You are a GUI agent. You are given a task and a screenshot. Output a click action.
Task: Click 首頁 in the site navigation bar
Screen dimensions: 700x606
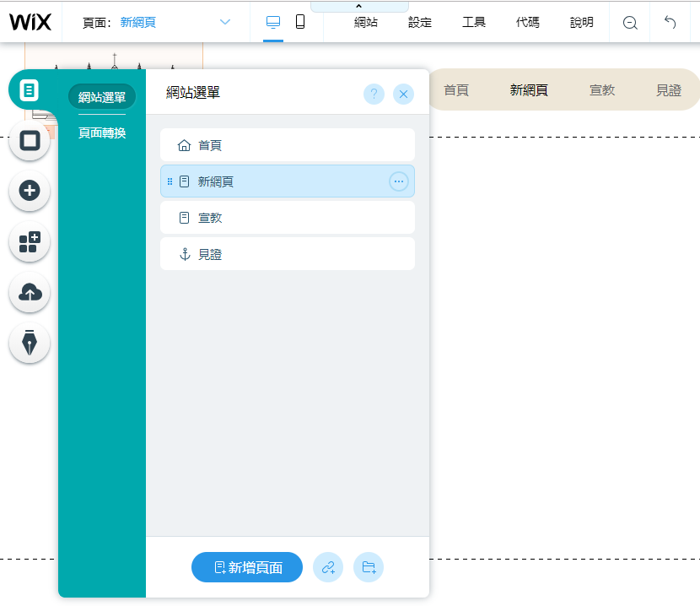[x=455, y=90]
